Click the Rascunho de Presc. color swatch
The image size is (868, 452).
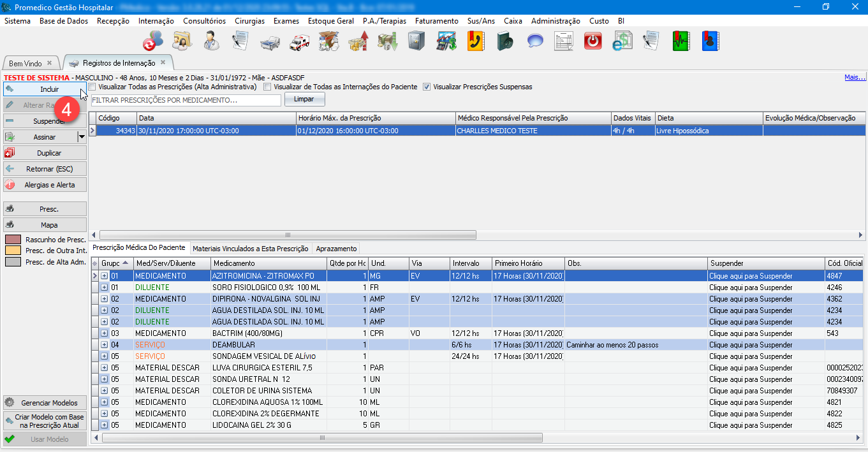(13, 240)
